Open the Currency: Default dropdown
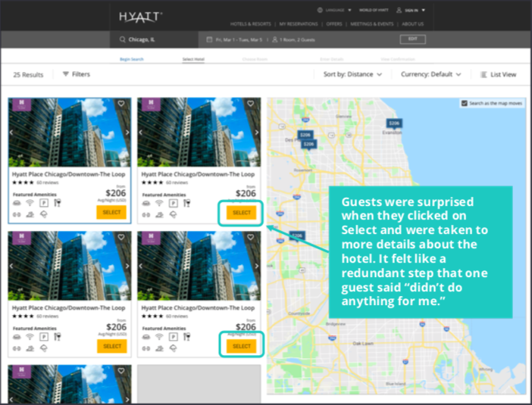Viewport: 532px width, 405px height. [x=431, y=74]
